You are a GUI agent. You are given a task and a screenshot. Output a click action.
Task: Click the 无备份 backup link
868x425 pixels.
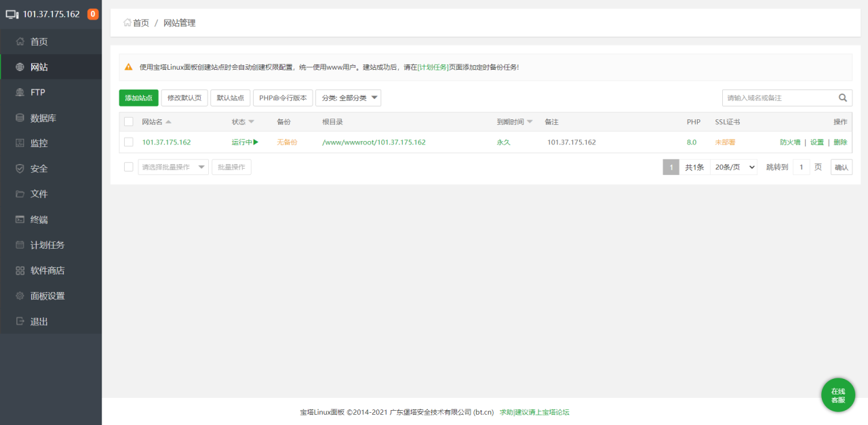(287, 142)
